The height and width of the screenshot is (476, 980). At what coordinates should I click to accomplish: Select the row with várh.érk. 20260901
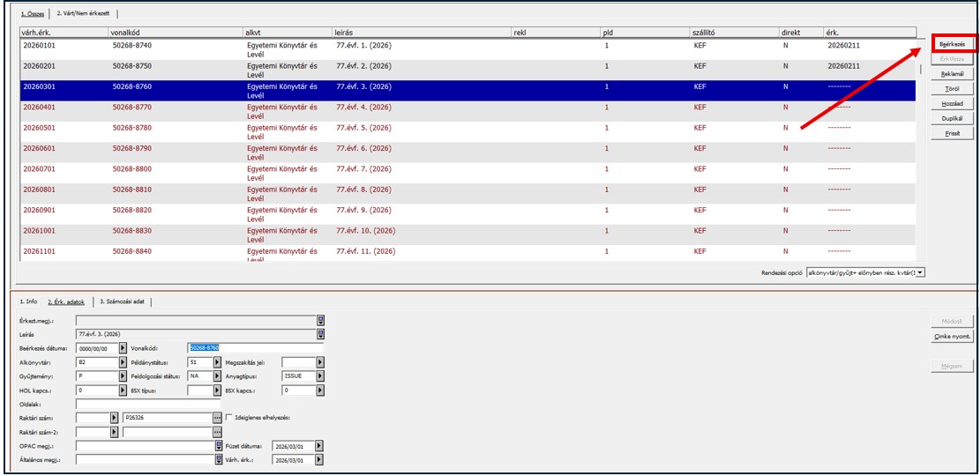click(x=468, y=214)
